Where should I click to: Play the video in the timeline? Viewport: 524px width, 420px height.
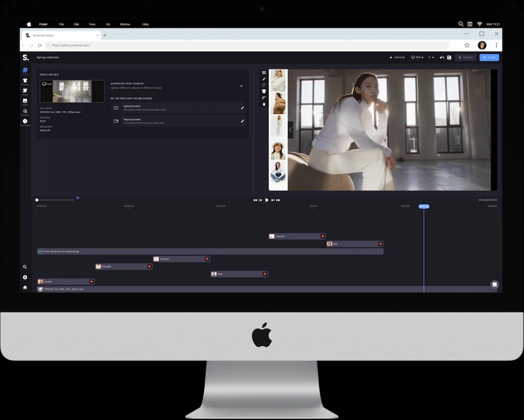(x=267, y=200)
